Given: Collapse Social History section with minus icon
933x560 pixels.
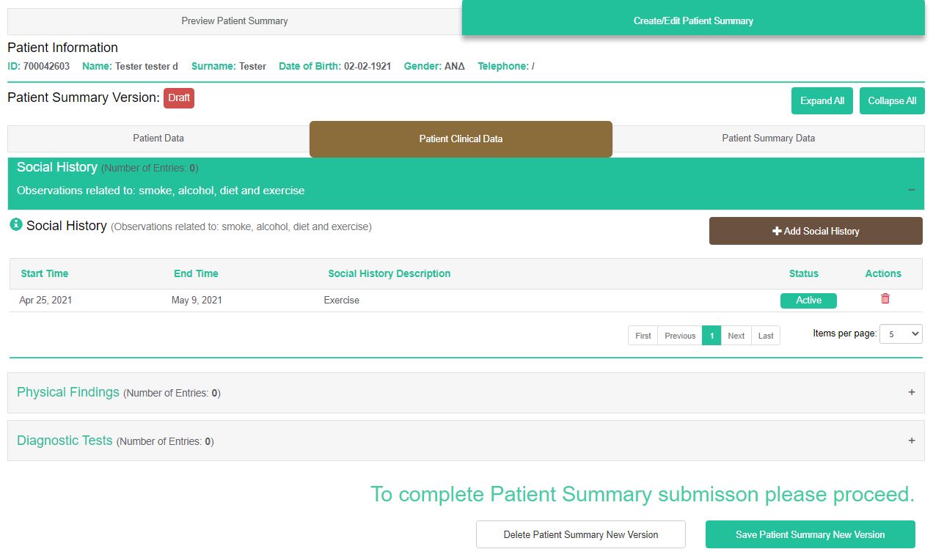Looking at the screenshot, I should pos(911,190).
